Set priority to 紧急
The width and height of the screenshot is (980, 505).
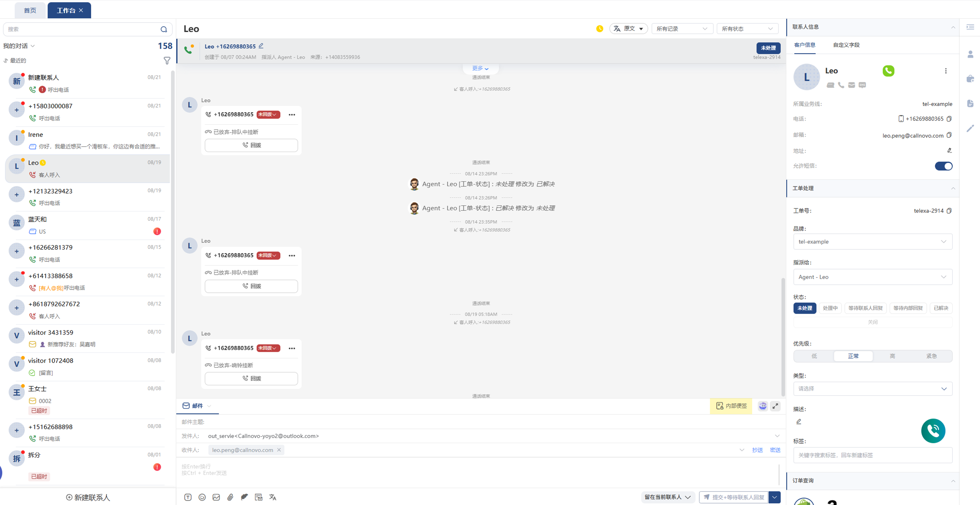(x=931, y=356)
